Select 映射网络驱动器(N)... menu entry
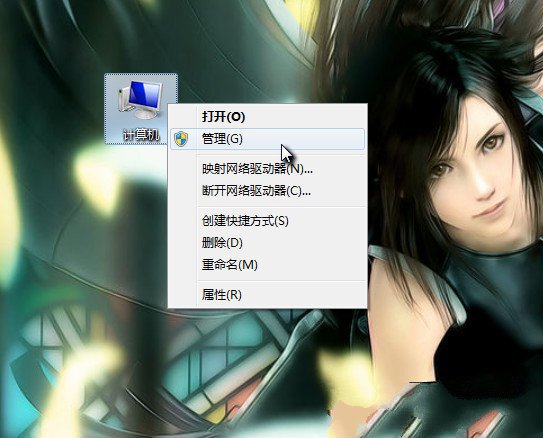The width and height of the screenshot is (543, 438). (x=267, y=169)
